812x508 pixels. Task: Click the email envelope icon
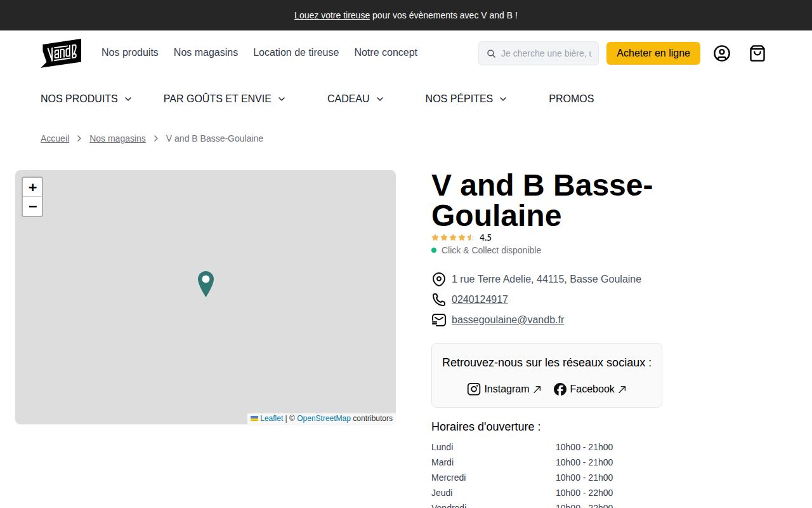(x=438, y=319)
